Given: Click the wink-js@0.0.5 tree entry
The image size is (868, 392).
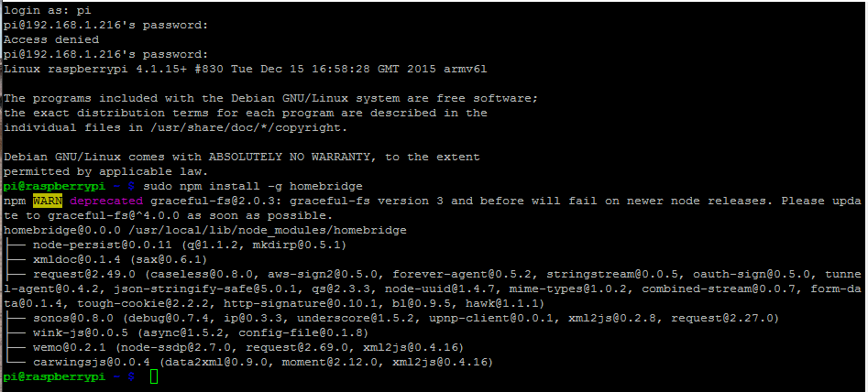Looking at the screenshot, I should [81, 332].
